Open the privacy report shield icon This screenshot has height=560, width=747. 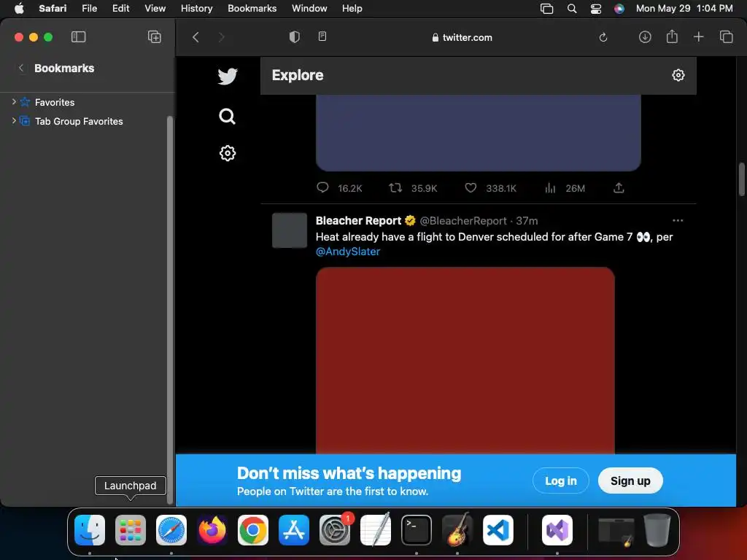click(295, 37)
